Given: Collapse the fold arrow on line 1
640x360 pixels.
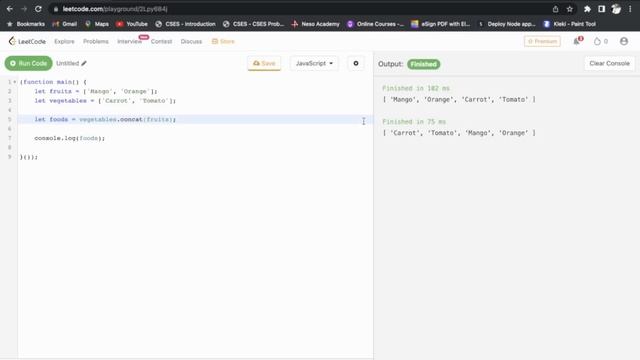Looking at the screenshot, I should (15, 82).
